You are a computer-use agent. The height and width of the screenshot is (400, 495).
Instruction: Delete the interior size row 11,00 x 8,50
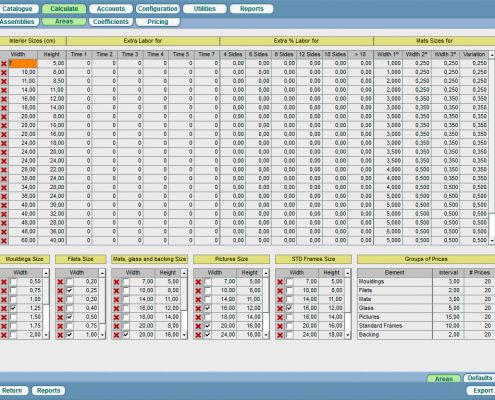[x=4, y=81]
